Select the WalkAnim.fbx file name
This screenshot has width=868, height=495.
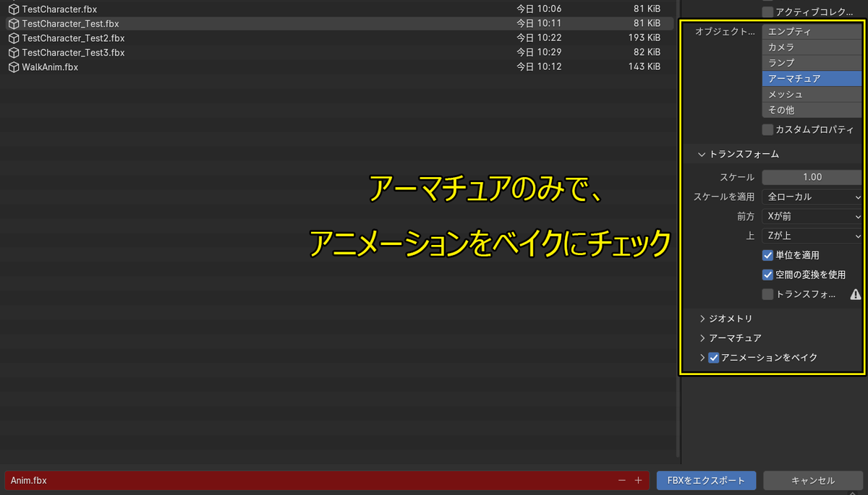click(x=50, y=67)
